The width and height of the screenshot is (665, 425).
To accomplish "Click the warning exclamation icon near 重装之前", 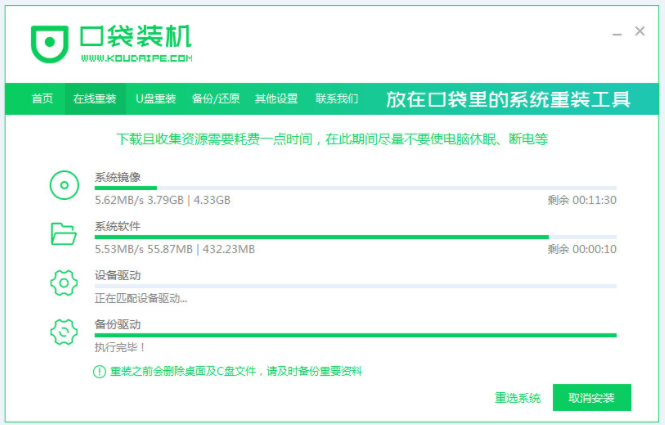I will click(99, 372).
